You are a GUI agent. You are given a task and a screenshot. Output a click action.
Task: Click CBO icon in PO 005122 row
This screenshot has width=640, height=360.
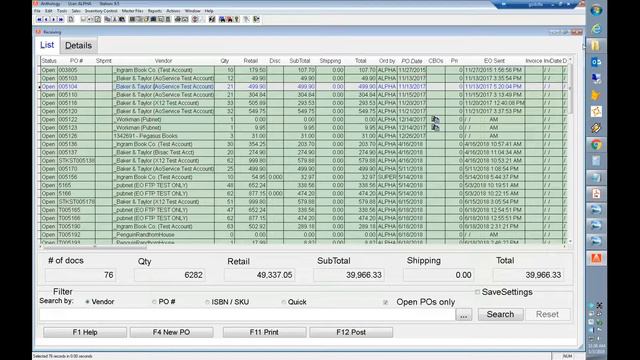[436, 120]
